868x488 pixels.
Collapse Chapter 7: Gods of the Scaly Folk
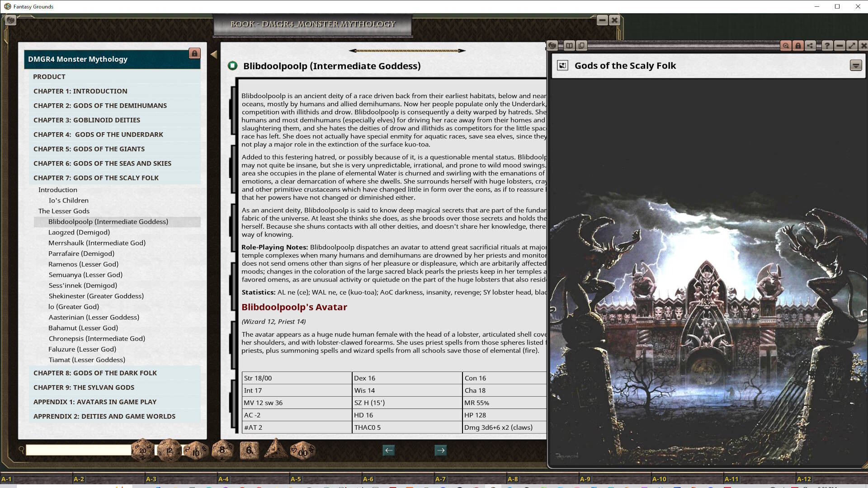(x=115, y=178)
